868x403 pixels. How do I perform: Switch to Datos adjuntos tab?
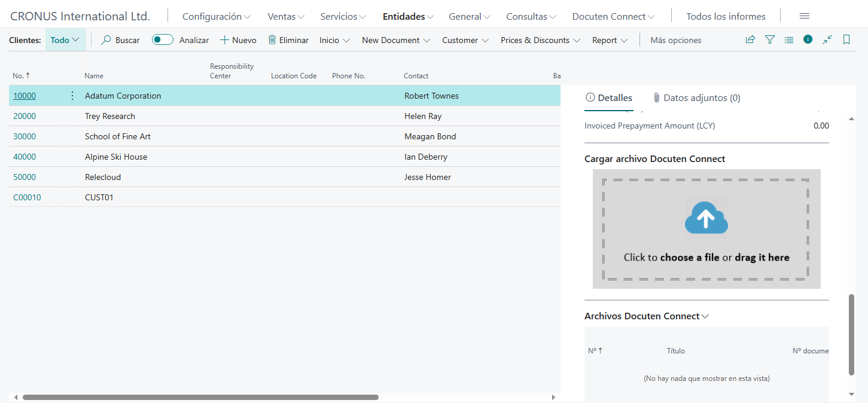tap(696, 97)
